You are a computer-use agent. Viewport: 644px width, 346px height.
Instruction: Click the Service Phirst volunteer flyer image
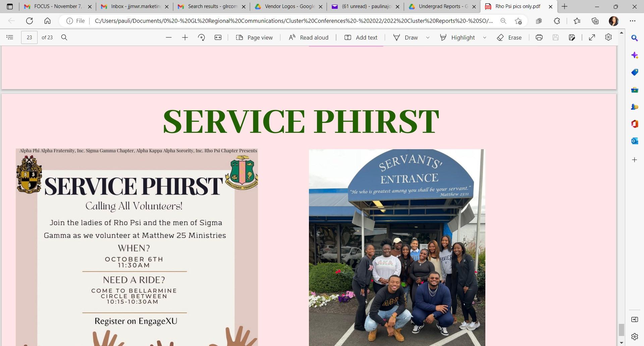[x=137, y=247]
